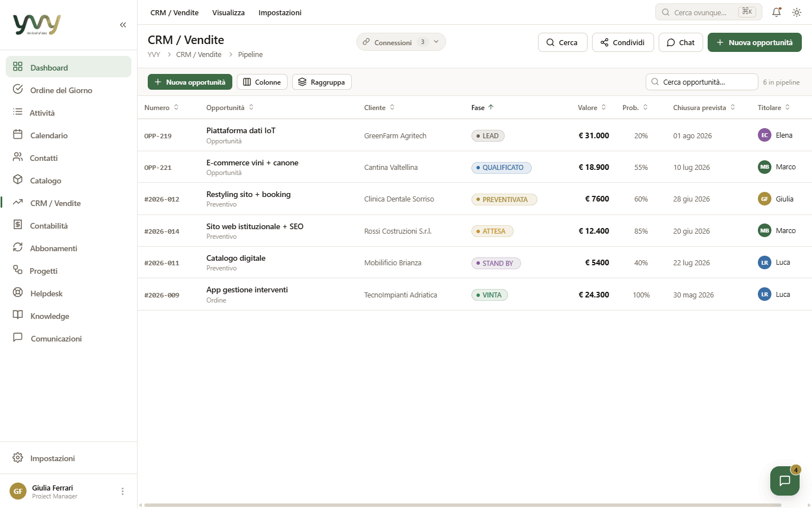This screenshot has height=508, width=812.
Task: Click the ATTESA phase badge
Action: (x=492, y=231)
